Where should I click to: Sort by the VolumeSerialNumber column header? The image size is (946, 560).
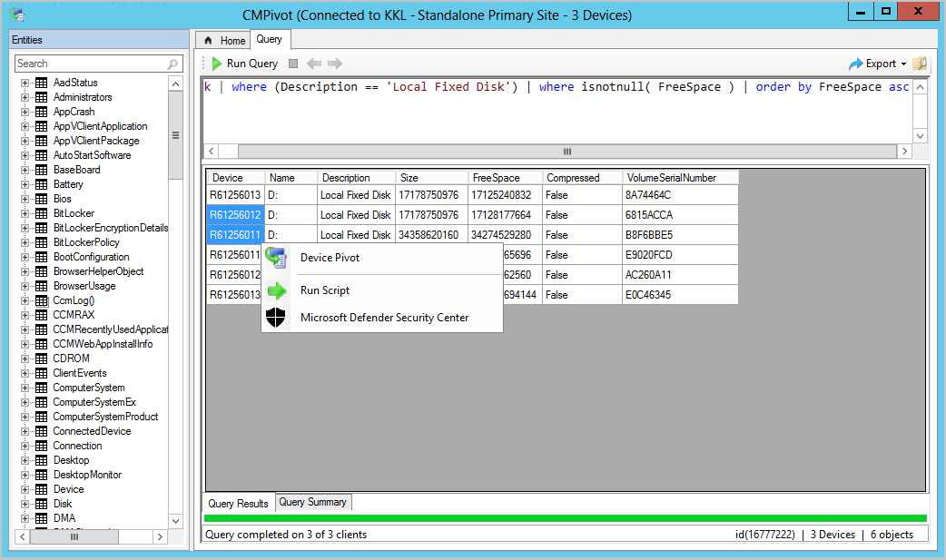tap(680, 177)
